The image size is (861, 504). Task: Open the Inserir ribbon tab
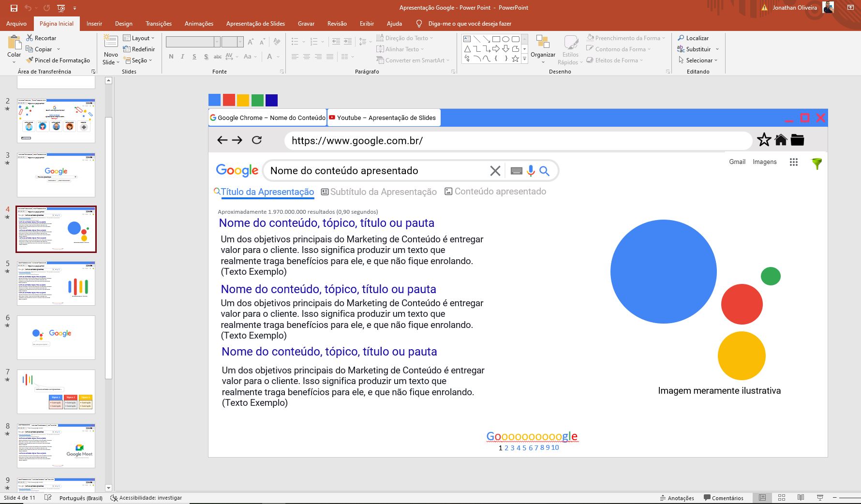[x=94, y=24]
